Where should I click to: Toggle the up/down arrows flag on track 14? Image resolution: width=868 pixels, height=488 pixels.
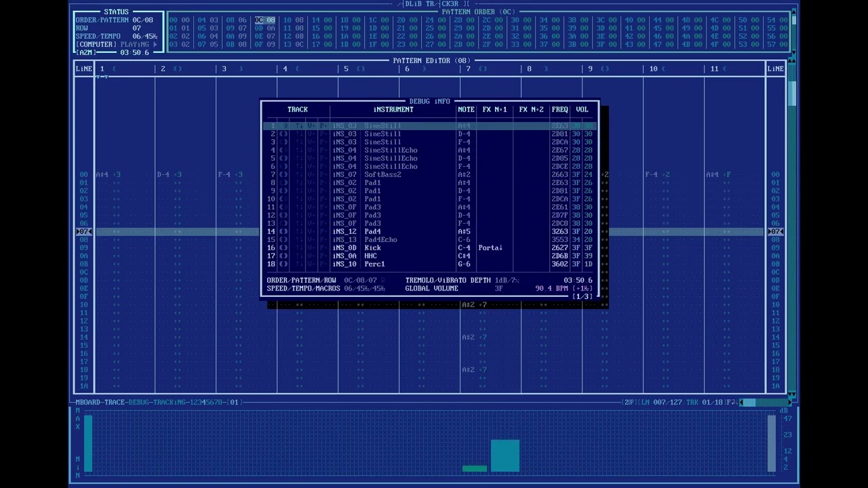click(x=299, y=232)
